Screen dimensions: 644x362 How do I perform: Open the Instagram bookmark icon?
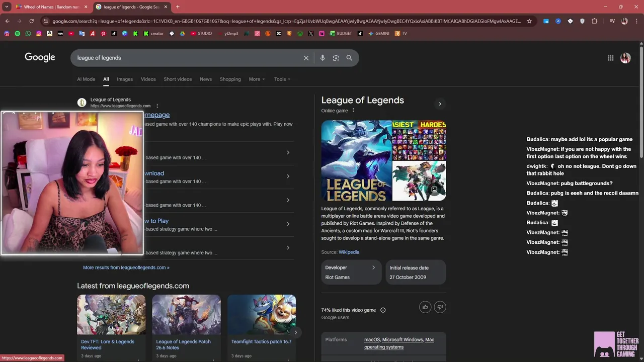pos(39,34)
